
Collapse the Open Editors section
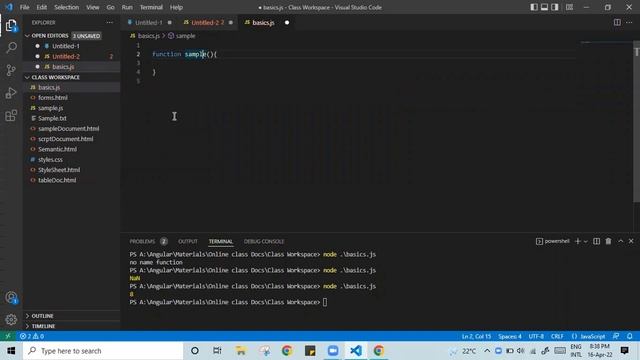pyautogui.click(x=50, y=36)
